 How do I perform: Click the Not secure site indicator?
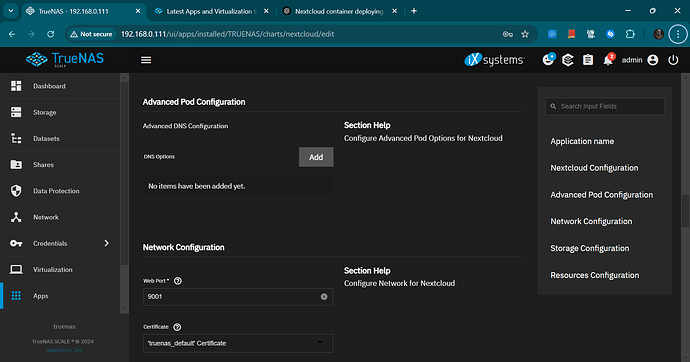[x=91, y=34]
